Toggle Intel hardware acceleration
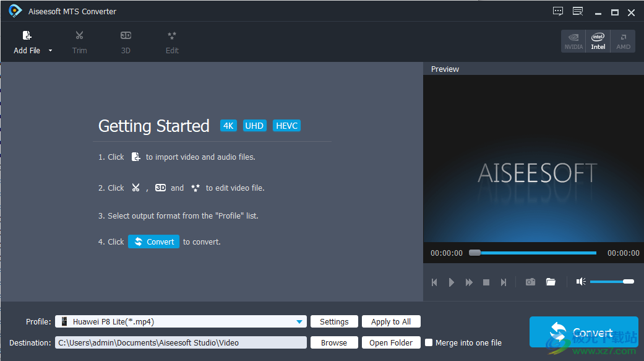644x361 pixels. tap(598, 41)
